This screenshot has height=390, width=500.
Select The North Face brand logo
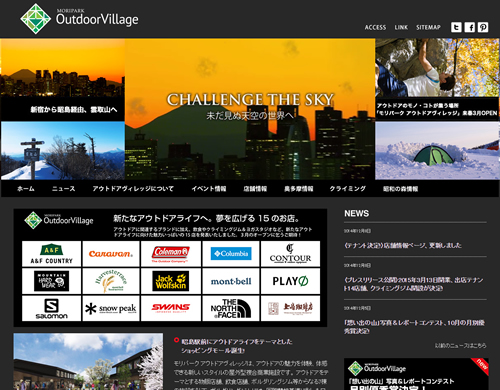point(231,308)
